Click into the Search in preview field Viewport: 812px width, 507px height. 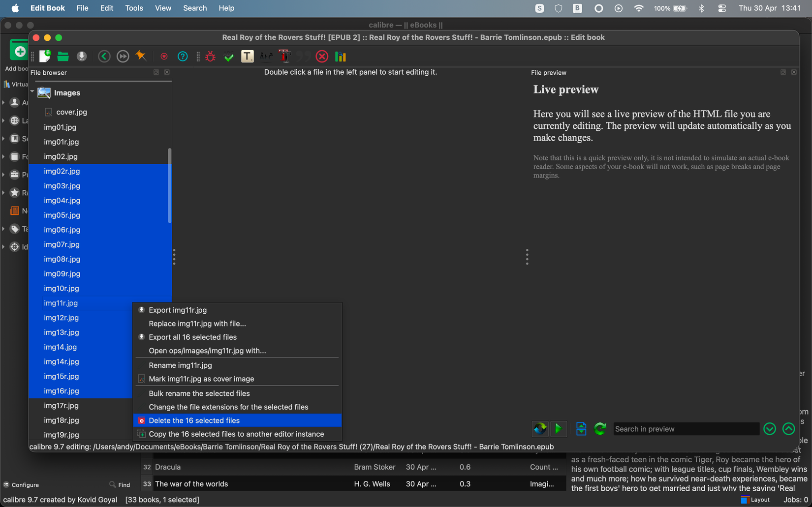pos(686,429)
